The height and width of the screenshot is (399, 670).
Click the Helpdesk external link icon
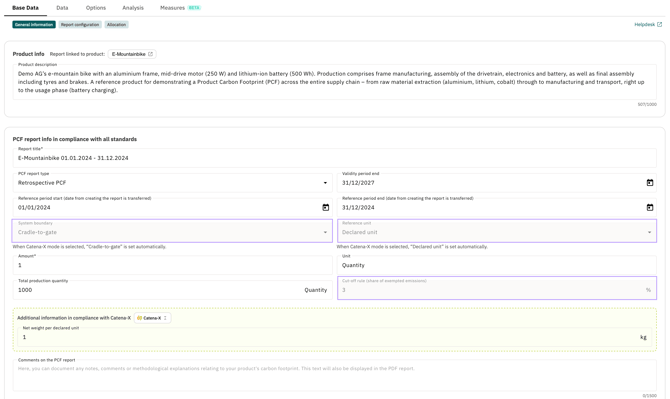tap(659, 25)
